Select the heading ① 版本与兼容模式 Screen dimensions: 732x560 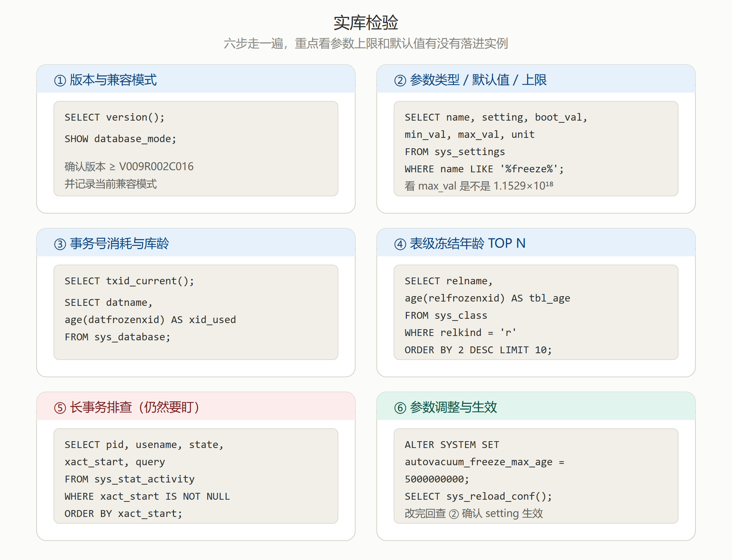tap(105, 80)
